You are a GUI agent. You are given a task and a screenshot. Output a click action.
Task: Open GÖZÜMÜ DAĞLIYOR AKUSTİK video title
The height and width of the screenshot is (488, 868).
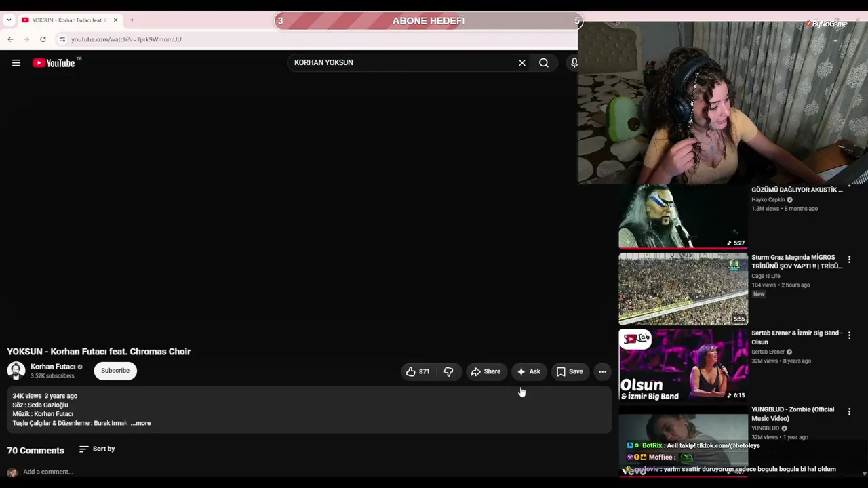(x=797, y=190)
